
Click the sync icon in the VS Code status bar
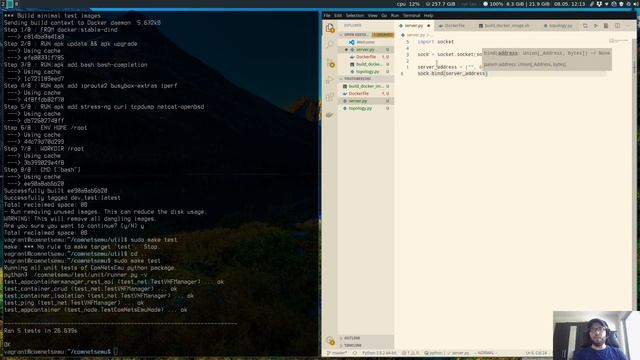point(355,353)
